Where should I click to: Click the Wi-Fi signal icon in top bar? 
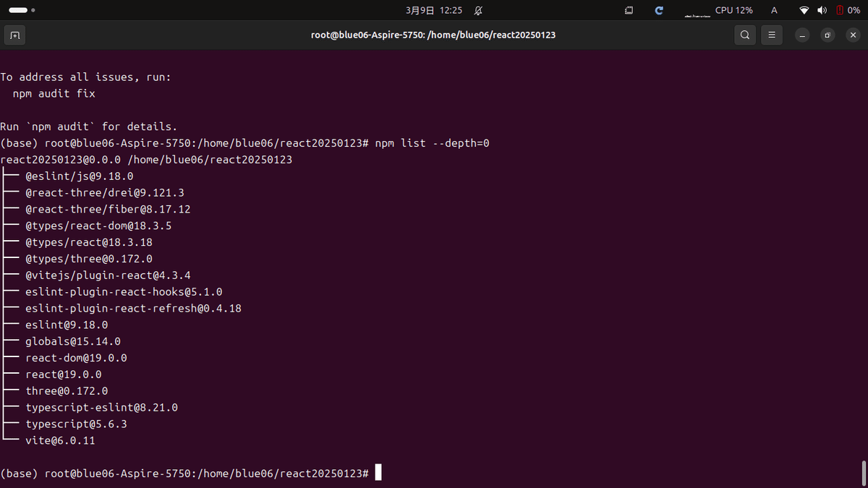[x=804, y=10]
